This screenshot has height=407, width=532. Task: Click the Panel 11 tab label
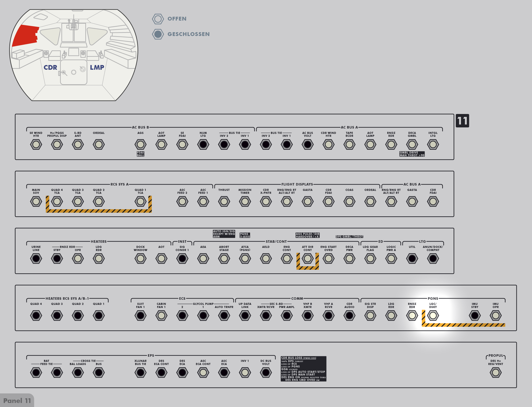[17, 401]
